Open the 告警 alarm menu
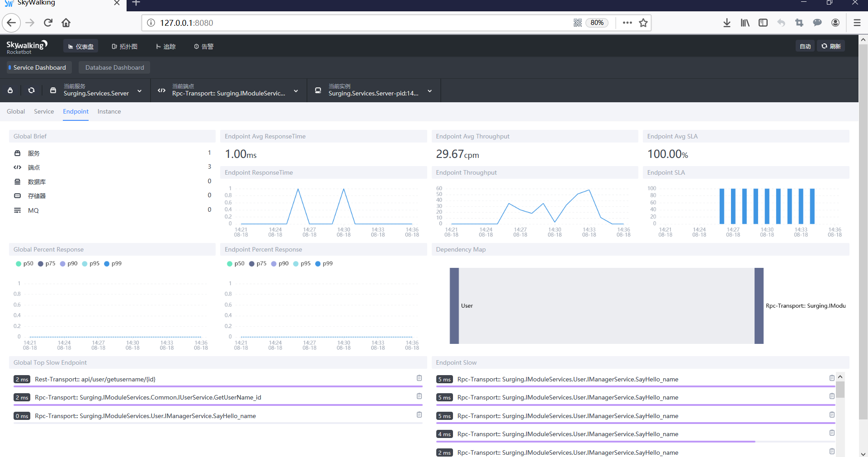 tap(203, 46)
